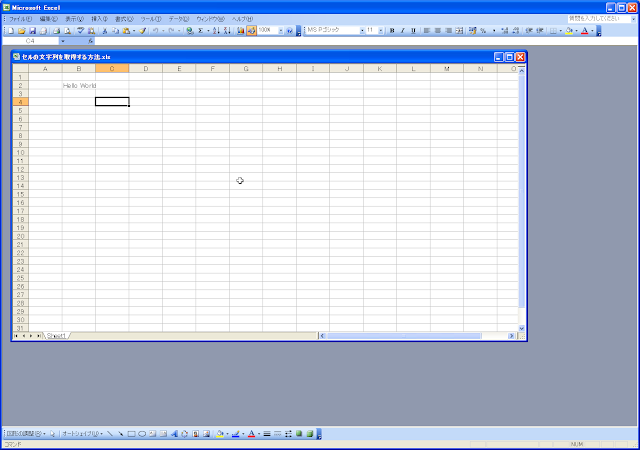The width and height of the screenshot is (640, 450).
Task: Toggle Bold formatting
Action: (392, 31)
